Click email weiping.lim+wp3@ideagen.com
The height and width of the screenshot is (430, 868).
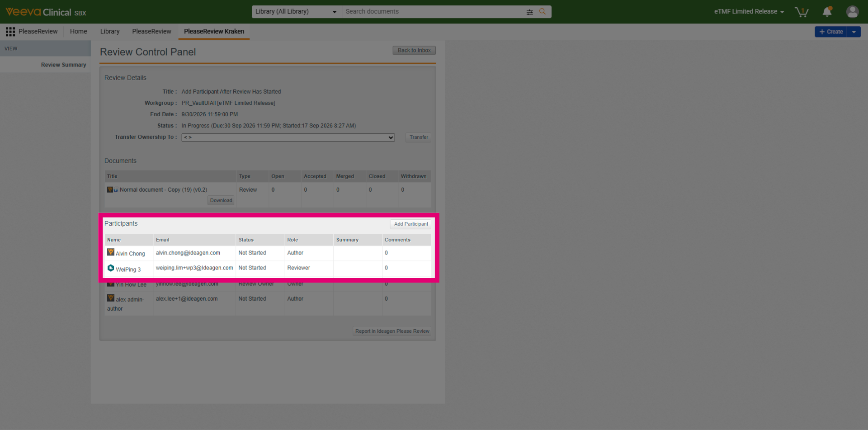194,268
